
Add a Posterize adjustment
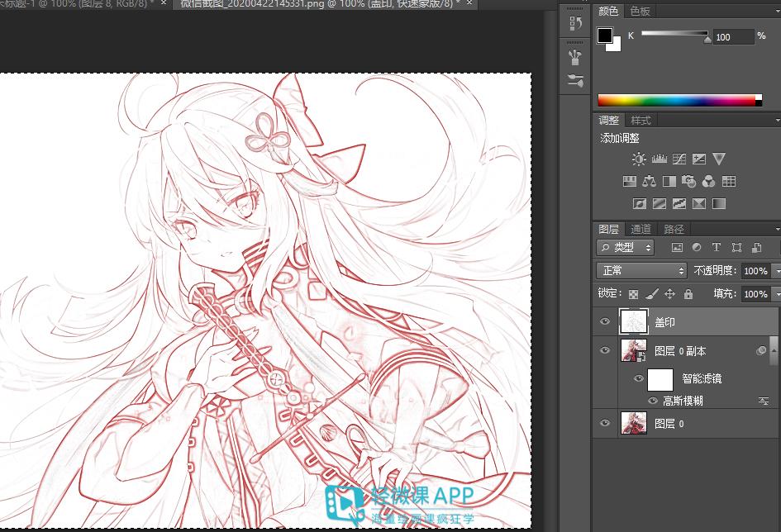[x=659, y=203]
